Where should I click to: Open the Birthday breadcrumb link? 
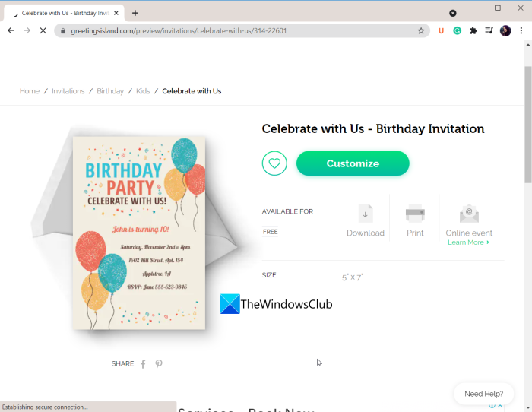[x=110, y=91]
